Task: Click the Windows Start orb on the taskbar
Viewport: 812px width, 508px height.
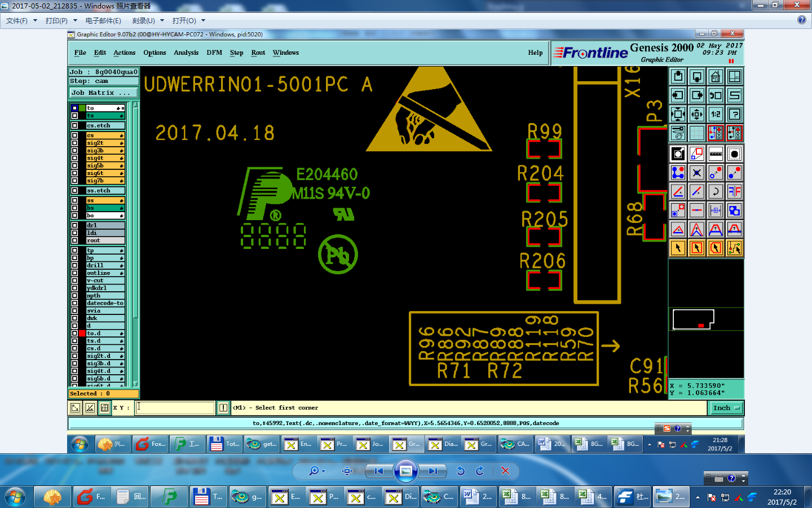Action: pyautogui.click(x=15, y=497)
